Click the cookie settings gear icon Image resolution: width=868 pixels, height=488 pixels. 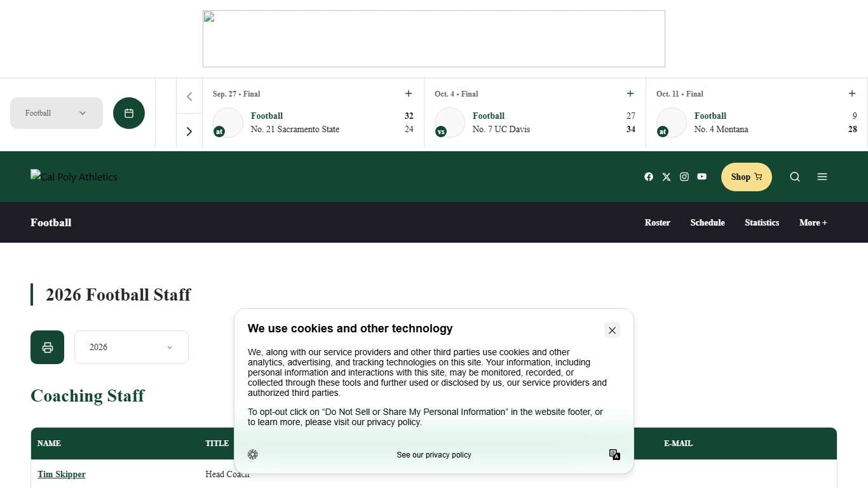(x=253, y=454)
